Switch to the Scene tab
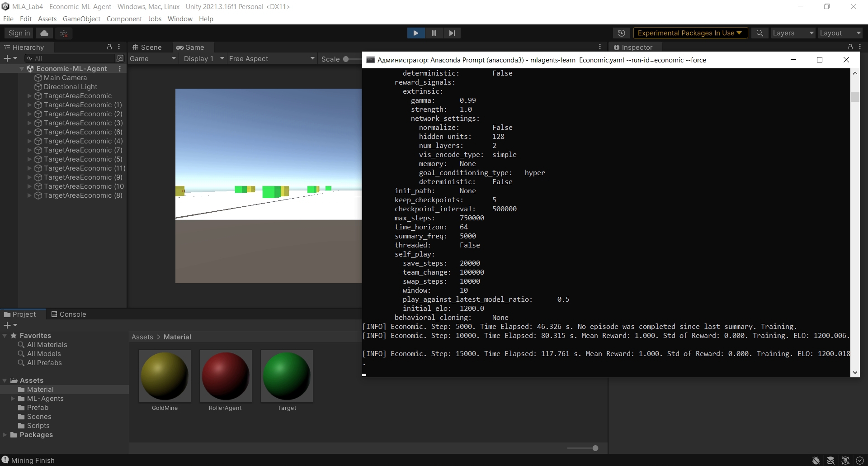868x466 pixels. [x=147, y=47]
